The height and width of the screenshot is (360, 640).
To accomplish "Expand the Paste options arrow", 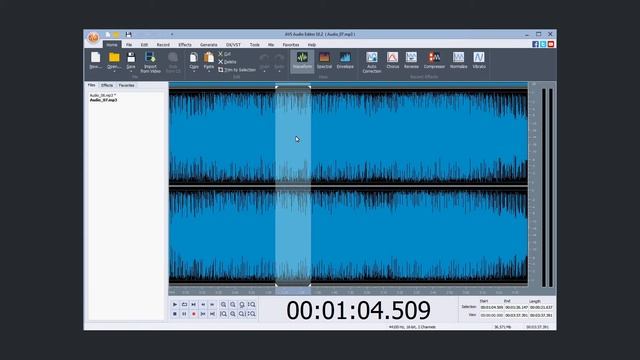I will (209, 71).
